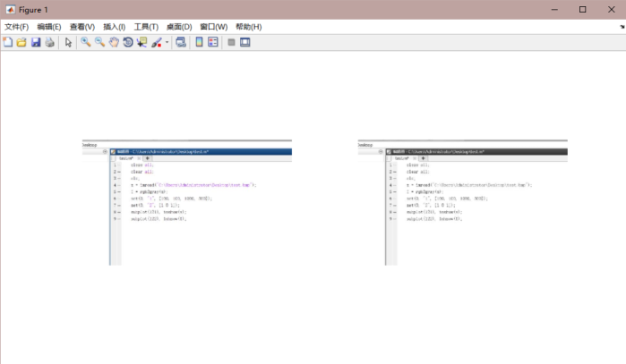Toggle the Data Cursor tool

coord(141,42)
